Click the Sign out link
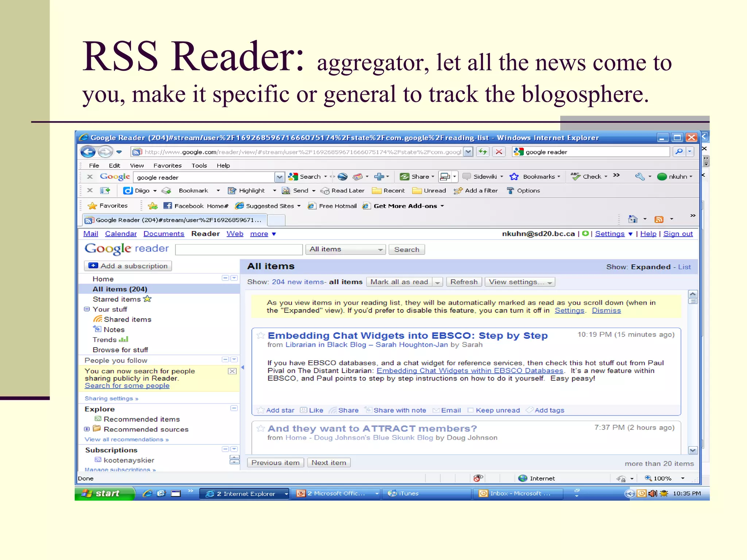Screen dimensions: 747x560 pos(678,234)
